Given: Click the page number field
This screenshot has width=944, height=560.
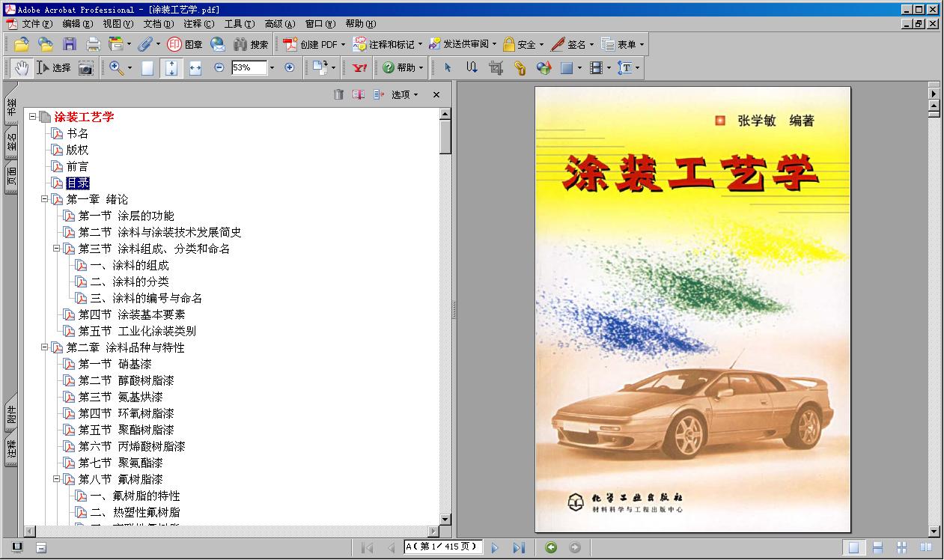Looking at the screenshot, I should tap(443, 547).
